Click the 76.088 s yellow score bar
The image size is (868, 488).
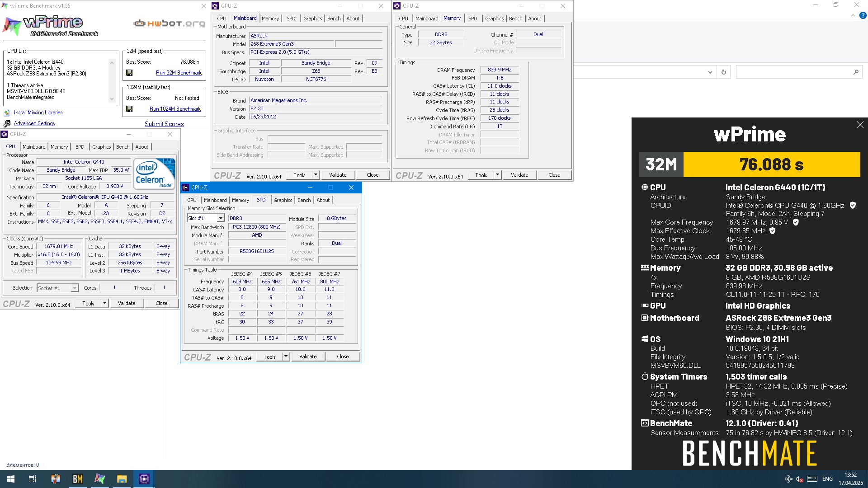(x=772, y=164)
